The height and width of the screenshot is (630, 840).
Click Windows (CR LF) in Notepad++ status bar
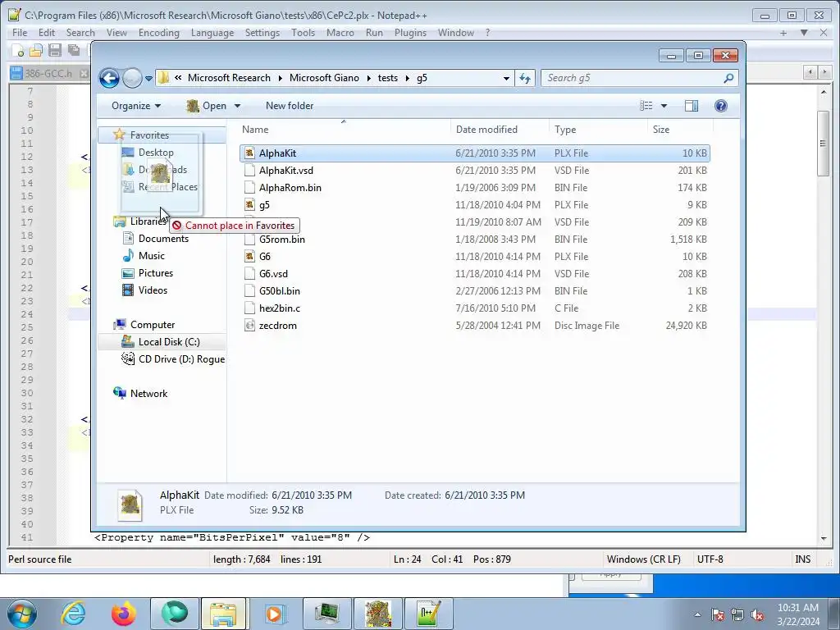(643, 559)
